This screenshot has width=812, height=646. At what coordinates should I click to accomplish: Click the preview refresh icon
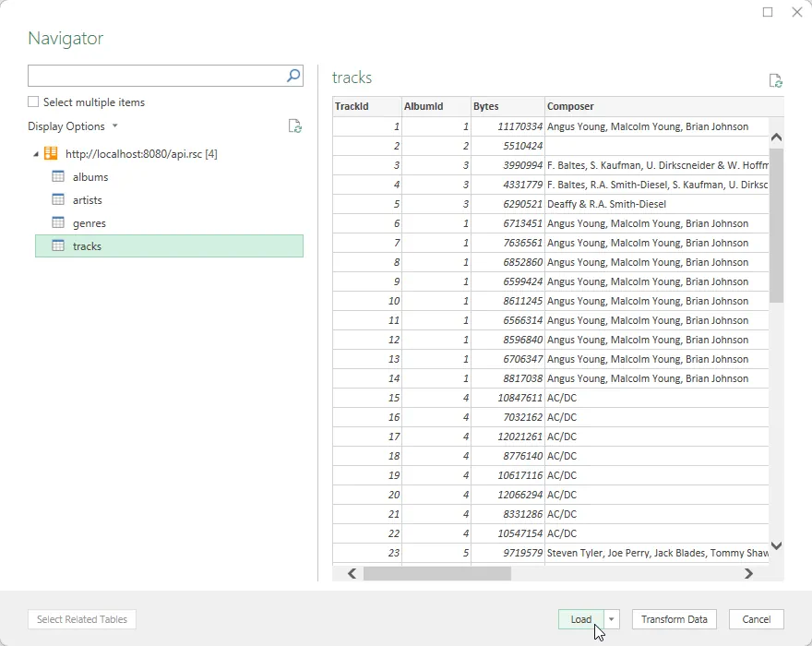point(775,80)
